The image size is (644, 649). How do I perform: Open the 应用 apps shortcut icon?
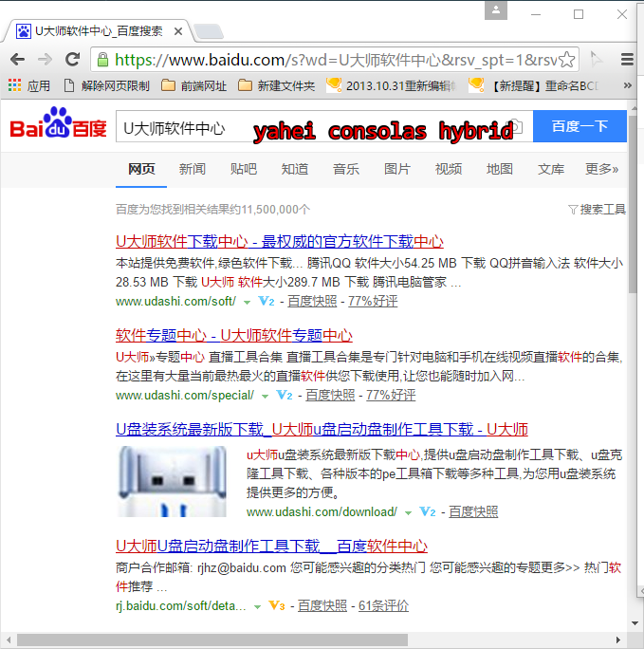point(13,85)
